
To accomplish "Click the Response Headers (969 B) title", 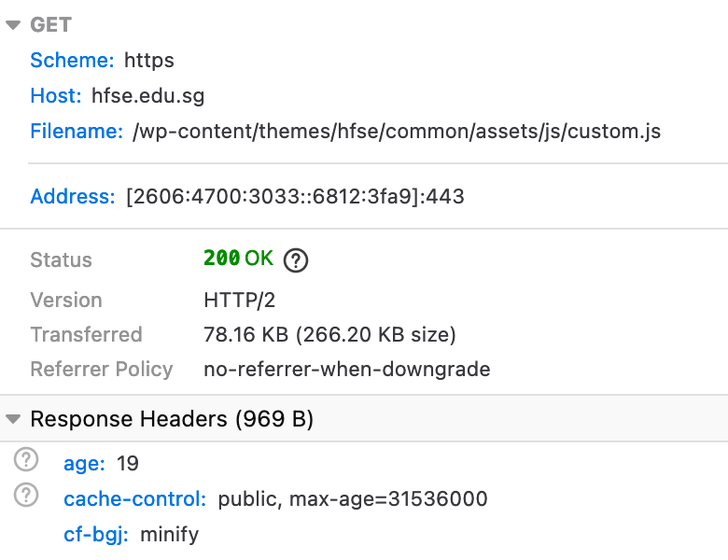I will click(x=172, y=420).
